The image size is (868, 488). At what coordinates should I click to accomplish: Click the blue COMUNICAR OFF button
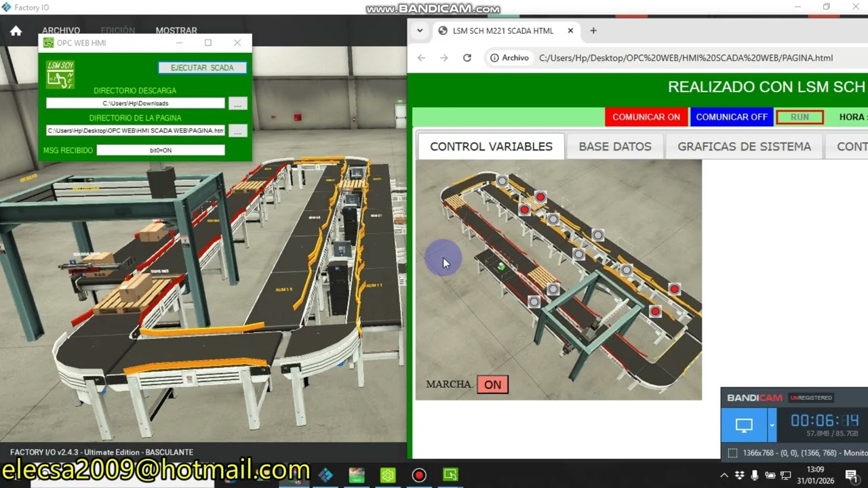click(732, 117)
